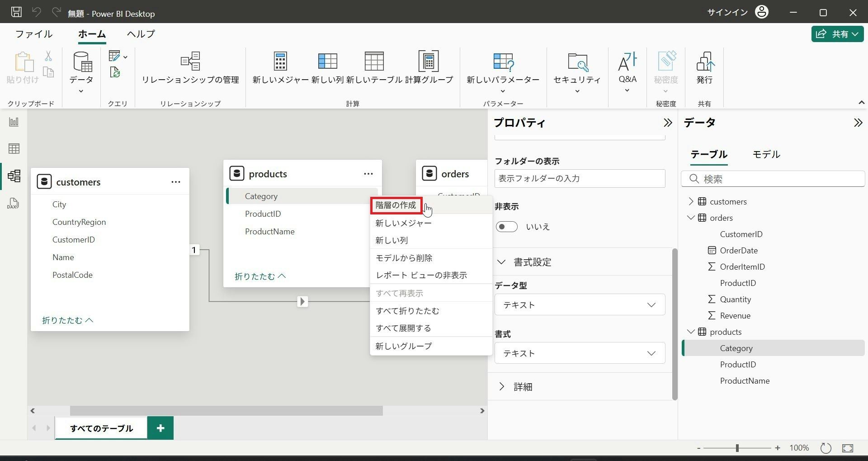This screenshot has height=461, width=868.
Task: Switch to Report view sidebar icon
Action: (14, 122)
